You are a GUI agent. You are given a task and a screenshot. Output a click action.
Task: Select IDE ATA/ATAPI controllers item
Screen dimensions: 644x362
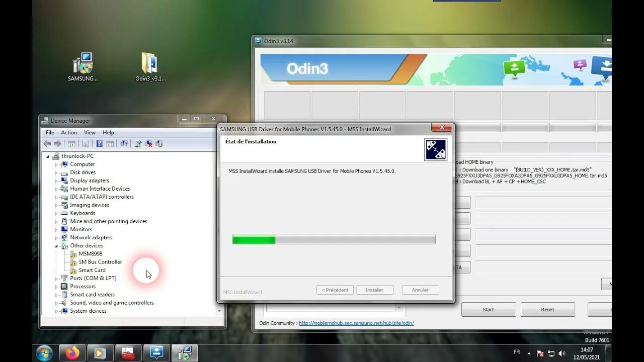pos(102,197)
